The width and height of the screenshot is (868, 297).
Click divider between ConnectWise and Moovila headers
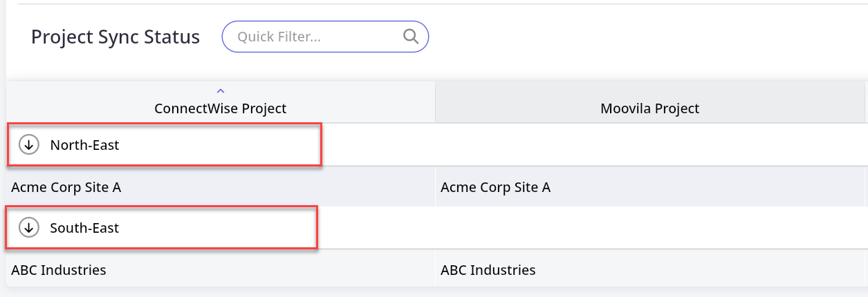tap(435, 102)
